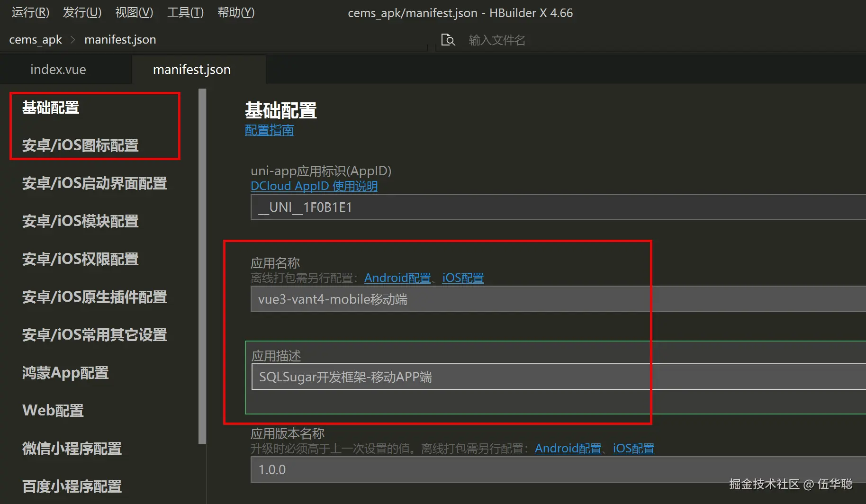Open the 工具(T) menu
The width and height of the screenshot is (866, 504).
point(185,12)
